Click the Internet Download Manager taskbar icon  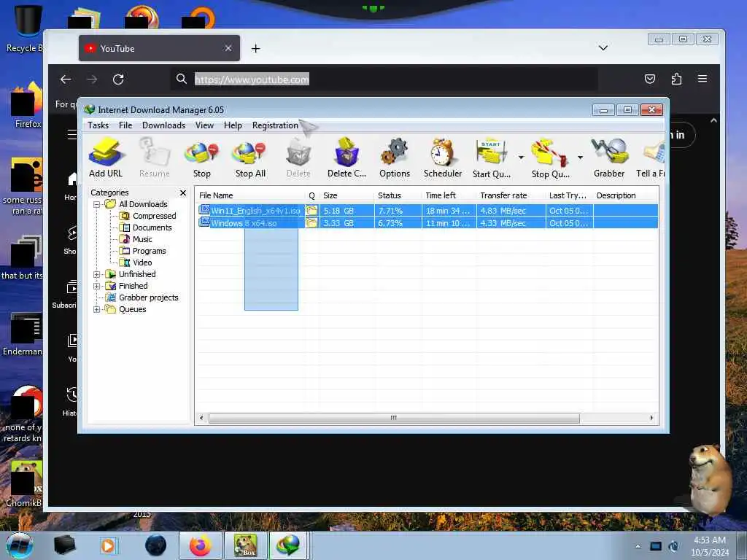coord(288,545)
